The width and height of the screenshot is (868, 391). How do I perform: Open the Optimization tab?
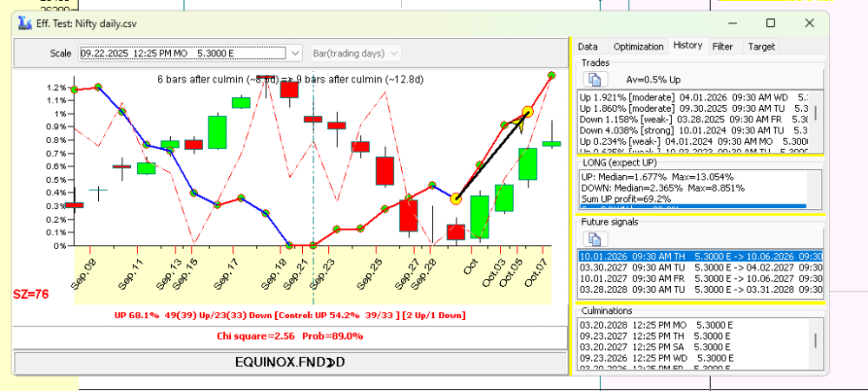pyautogui.click(x=638, y=47)
